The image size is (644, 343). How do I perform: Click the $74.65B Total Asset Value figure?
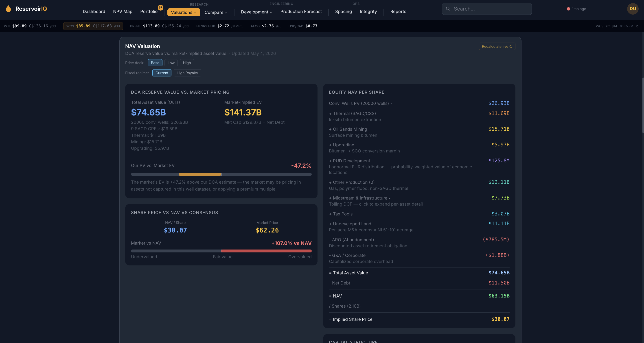(x=149, y=112)
